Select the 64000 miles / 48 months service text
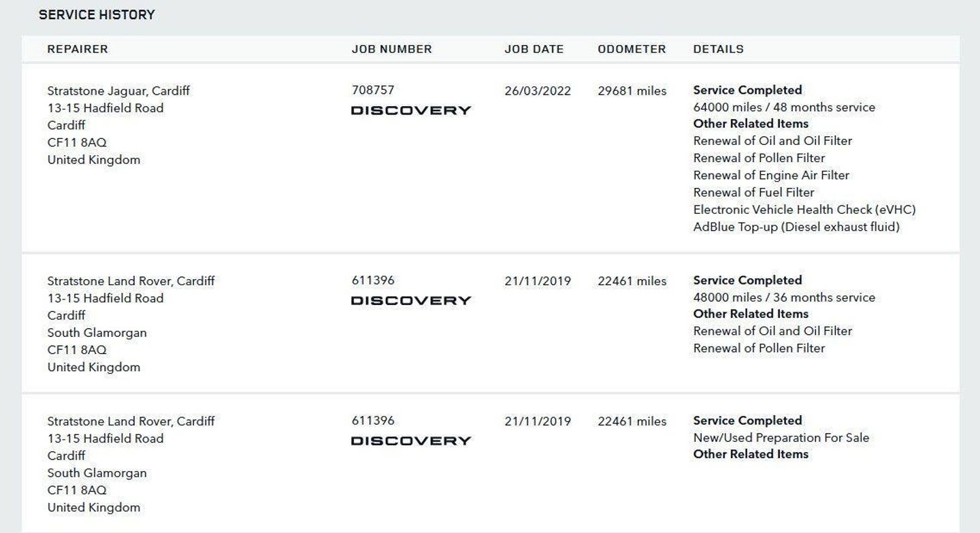The width and height of the screenshot is (980, 533). click(x=784, y=107)
